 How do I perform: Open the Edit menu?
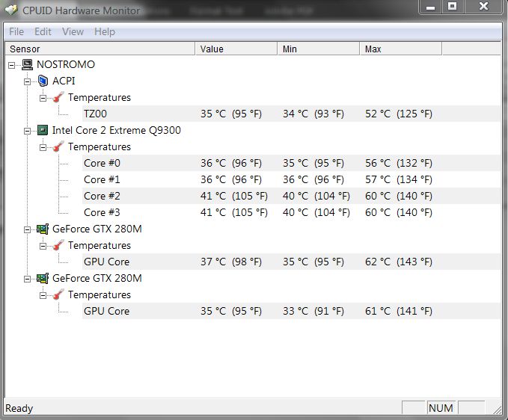click(x=43, y=31)
